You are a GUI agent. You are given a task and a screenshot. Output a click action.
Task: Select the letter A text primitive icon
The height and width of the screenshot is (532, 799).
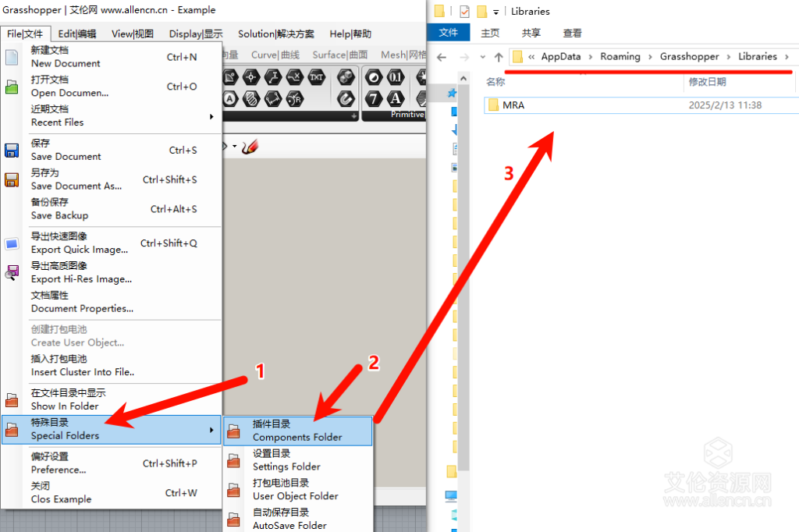coord(396,98)
